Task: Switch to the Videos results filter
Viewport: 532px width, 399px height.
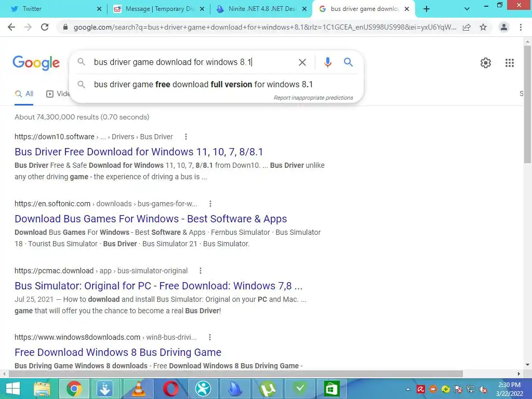Action: (58, 94)
